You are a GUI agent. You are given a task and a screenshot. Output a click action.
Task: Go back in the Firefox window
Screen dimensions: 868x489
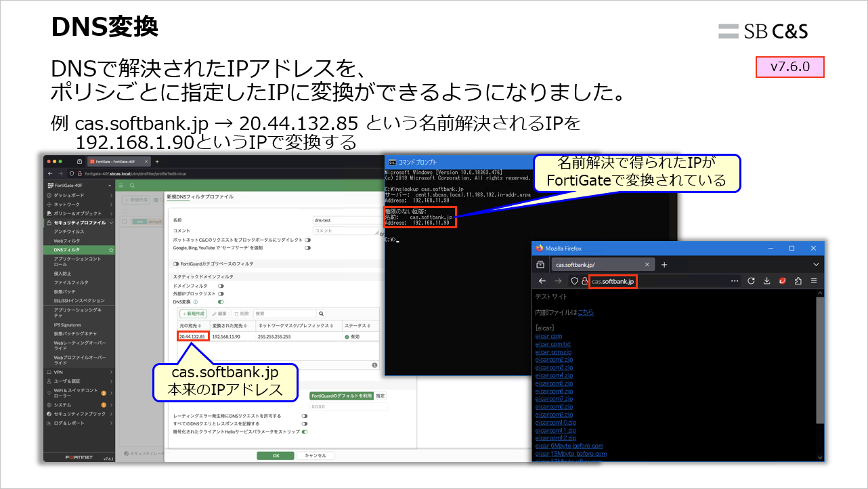(x=542, y=281)
